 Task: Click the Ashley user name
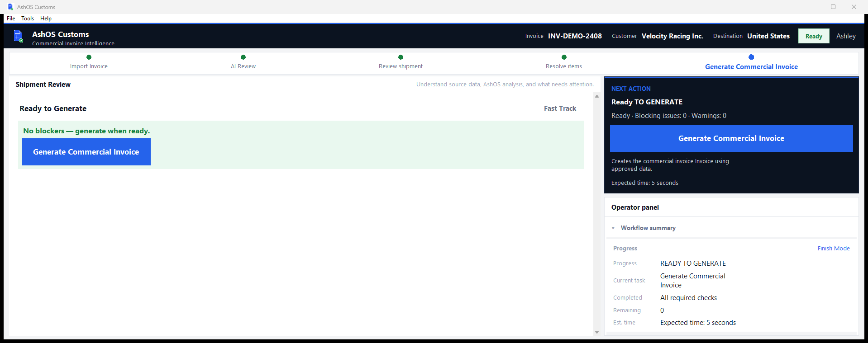(846, 36)
